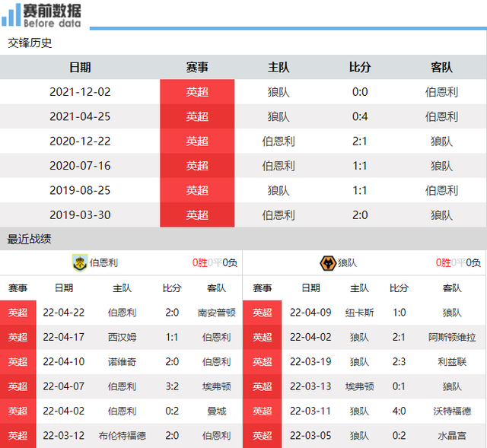
Task: Select the 22-04-22 Burnley match date
Action: 64,313
